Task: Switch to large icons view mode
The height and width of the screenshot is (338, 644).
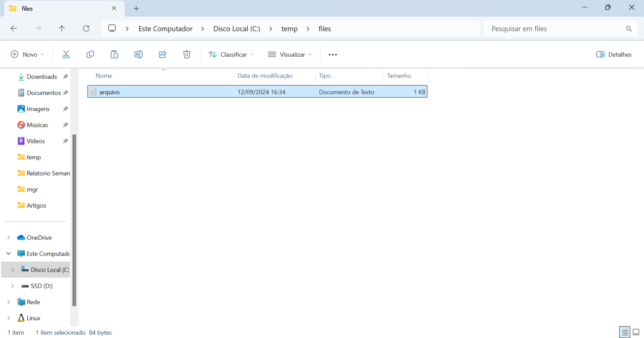Action: click(636, 332)
